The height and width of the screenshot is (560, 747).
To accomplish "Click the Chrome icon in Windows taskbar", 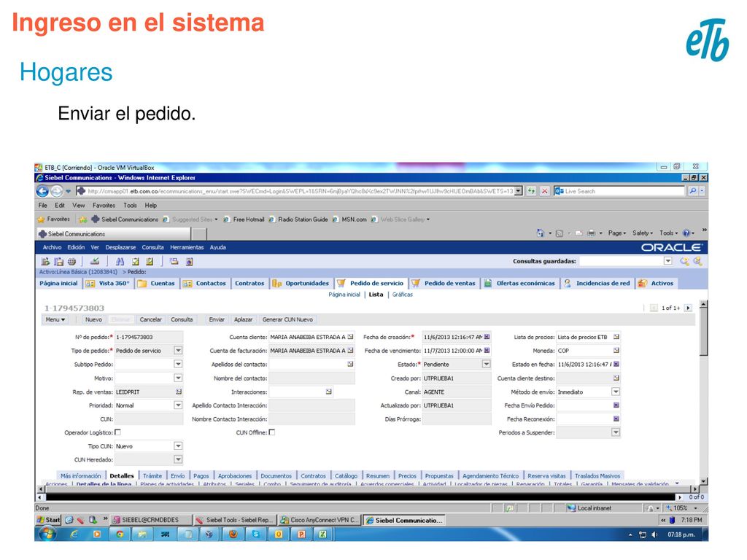I will click(120, 534).
